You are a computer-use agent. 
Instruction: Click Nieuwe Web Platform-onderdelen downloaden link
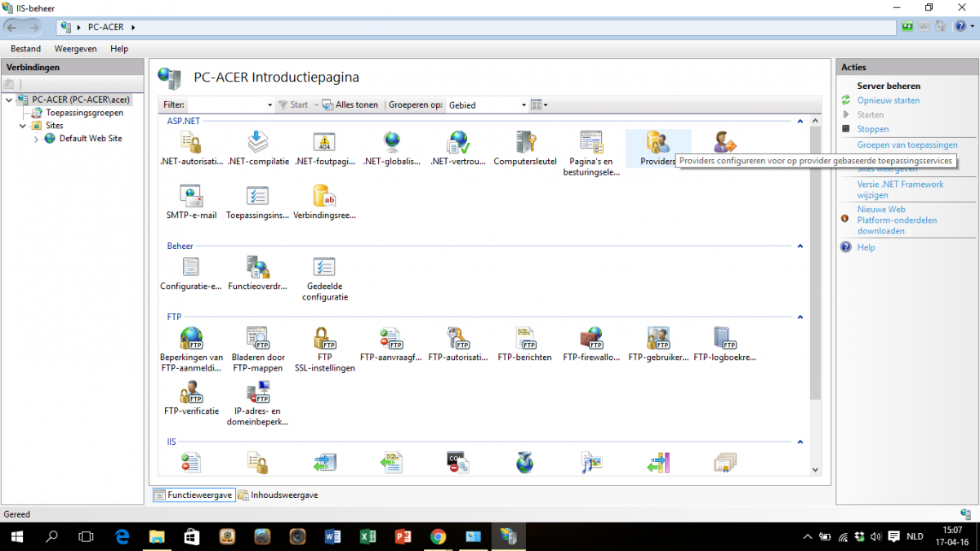(897, 220)
